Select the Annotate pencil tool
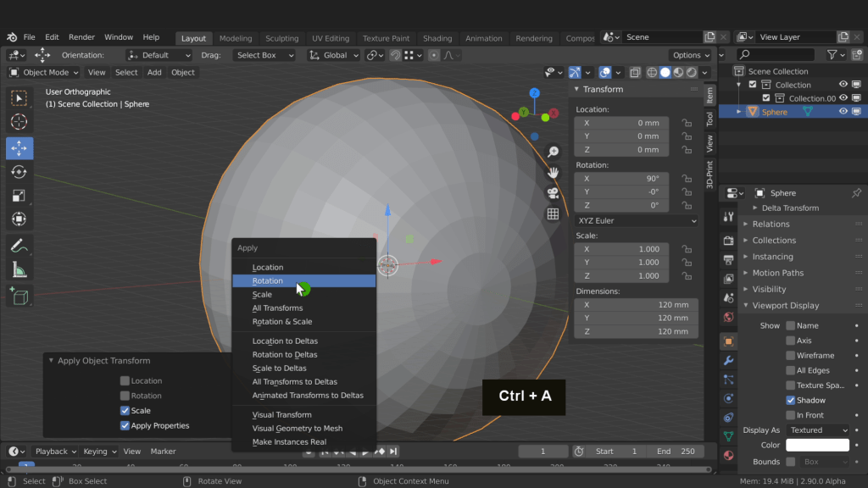 [19, 246]
